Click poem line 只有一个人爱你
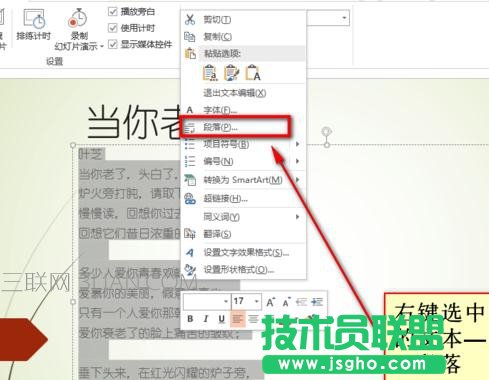The width and height of the screenshot is (489, 380). [129, 313]
